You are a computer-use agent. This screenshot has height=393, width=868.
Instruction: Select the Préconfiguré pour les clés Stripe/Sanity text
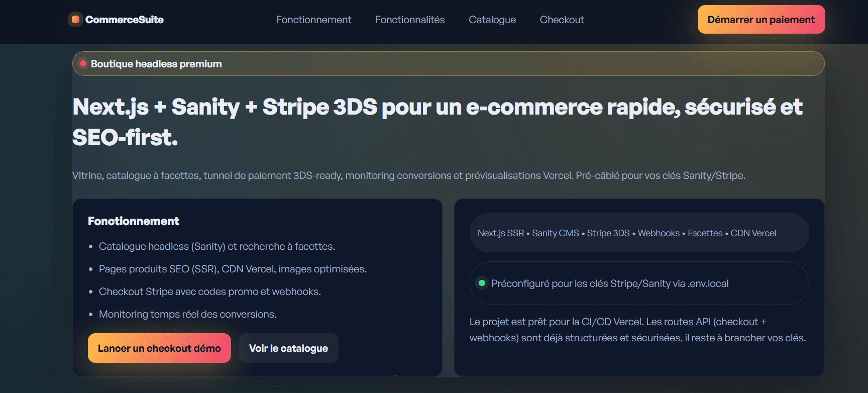pos(610,283)
